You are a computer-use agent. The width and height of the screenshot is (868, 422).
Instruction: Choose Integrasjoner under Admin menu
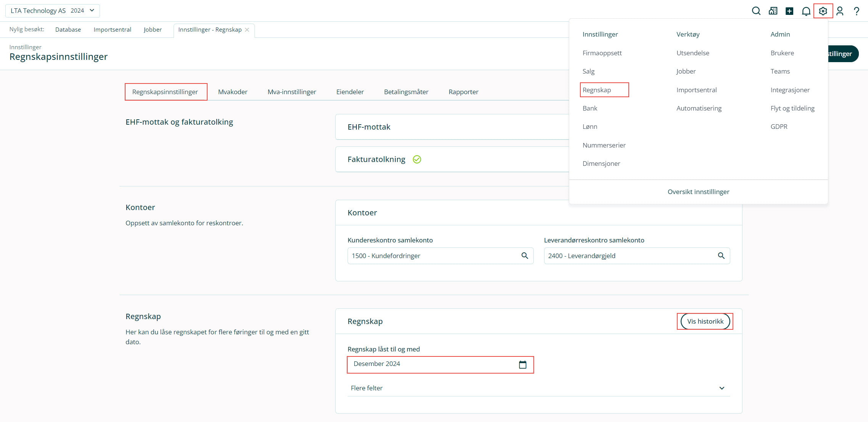(x=790, y=90)
